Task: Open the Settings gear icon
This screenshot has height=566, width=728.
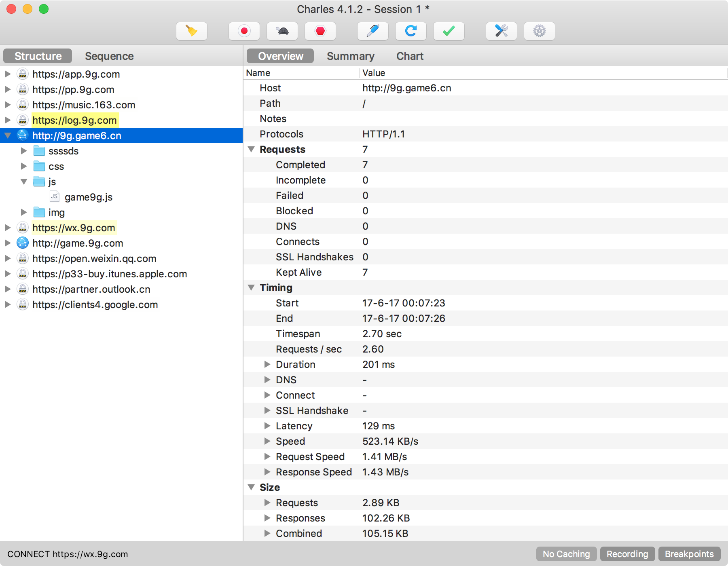Action: 539,31
